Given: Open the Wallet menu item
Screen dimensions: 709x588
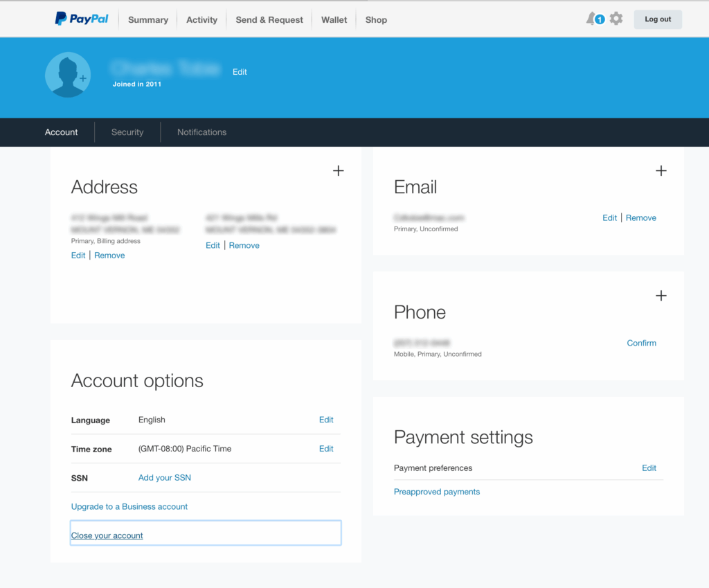Looking at the screenshot, I should 334,19.
